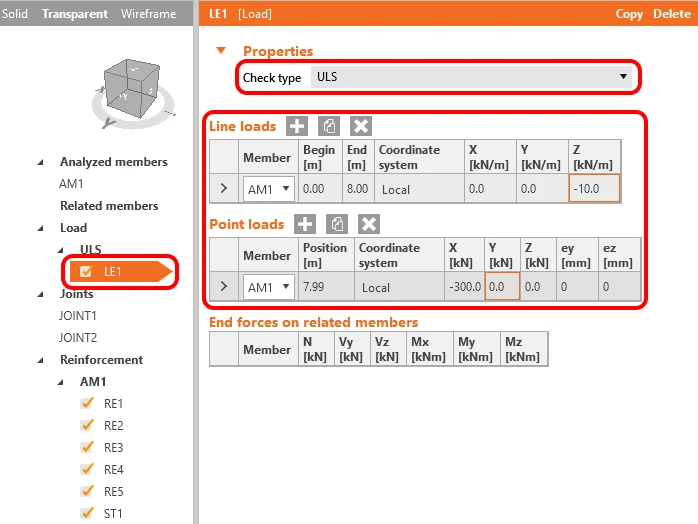Edit point load Y value 0.0

click(x=502, y=286)
